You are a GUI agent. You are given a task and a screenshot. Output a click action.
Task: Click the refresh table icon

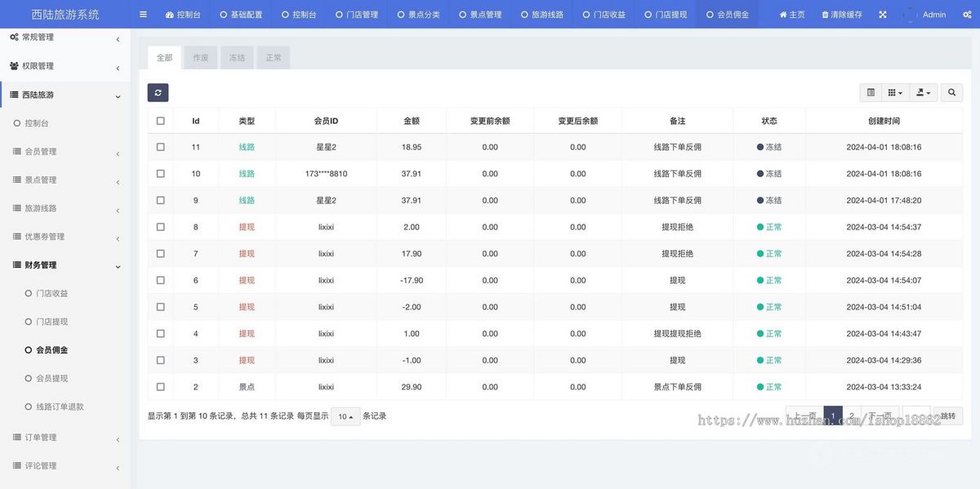click(x=158, y=92)
